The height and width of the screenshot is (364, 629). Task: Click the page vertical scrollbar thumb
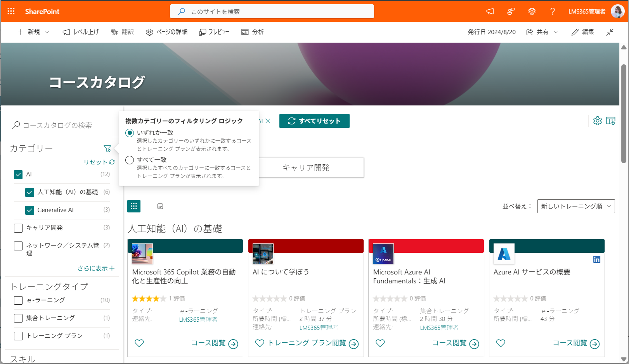[624, 114]
